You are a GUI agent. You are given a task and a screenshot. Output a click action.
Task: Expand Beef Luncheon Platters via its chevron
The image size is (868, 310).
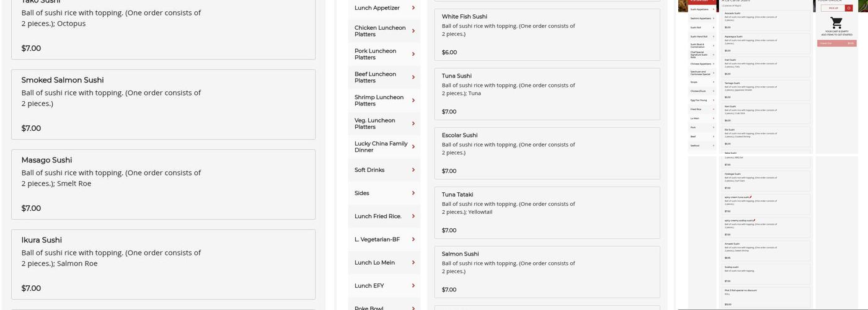click(414, 77)
